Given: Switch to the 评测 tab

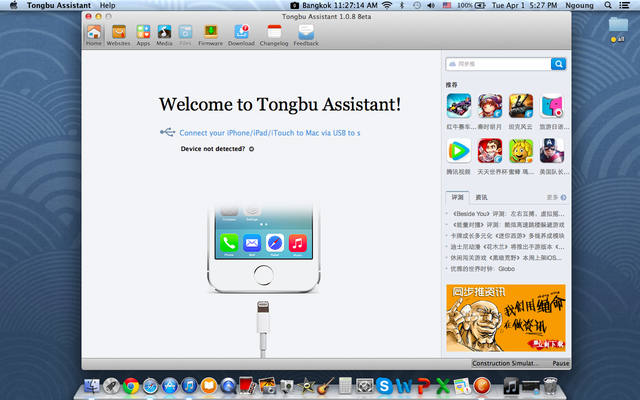Looking at the screenshot, I should (458, 198).
